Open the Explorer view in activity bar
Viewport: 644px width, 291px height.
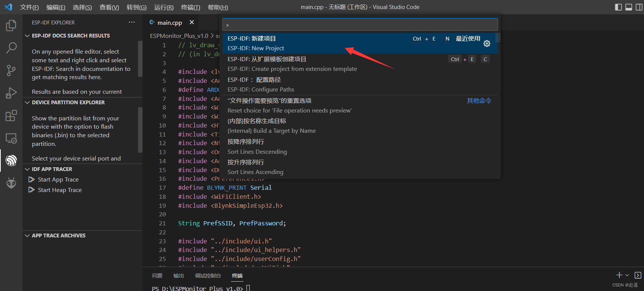11,25
